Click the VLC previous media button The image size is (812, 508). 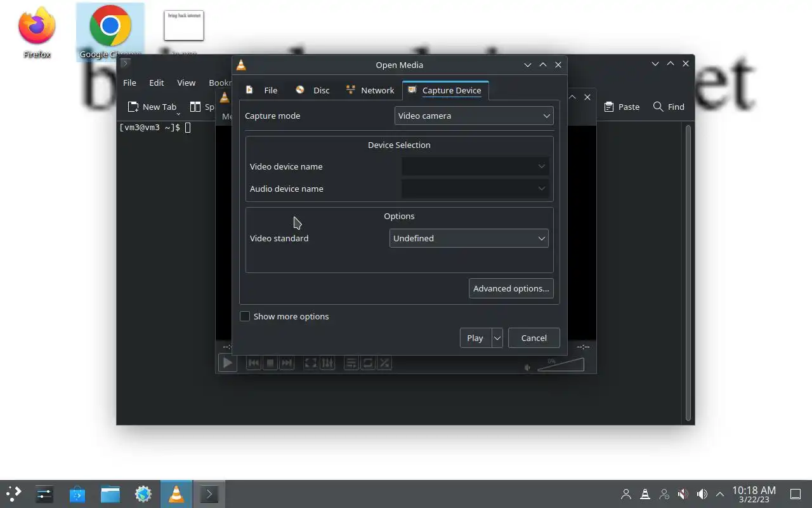(253, 363)
